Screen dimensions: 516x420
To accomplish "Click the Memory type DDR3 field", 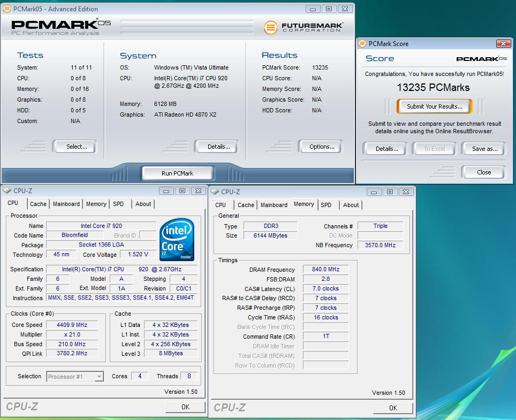I will [270, 226].
